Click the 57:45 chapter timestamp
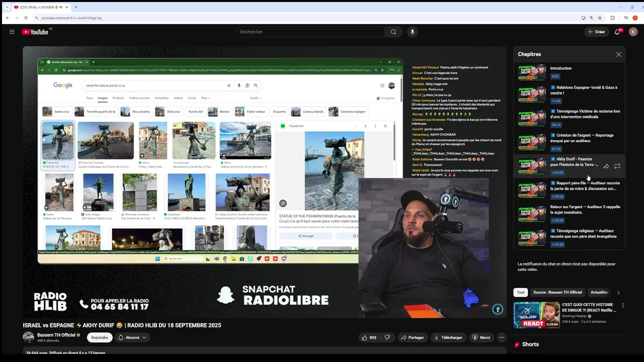The image size is (644, 362). point(556,149)
